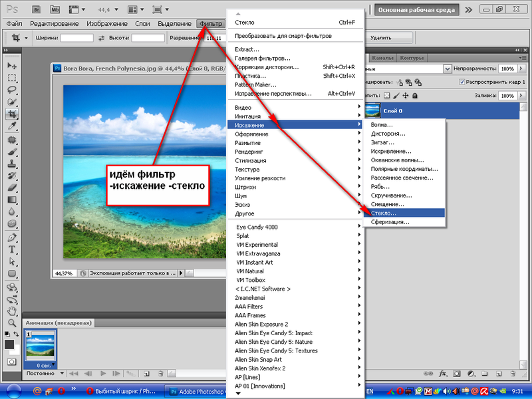Select Основная рабочая среда workspace button

(416, 10)
